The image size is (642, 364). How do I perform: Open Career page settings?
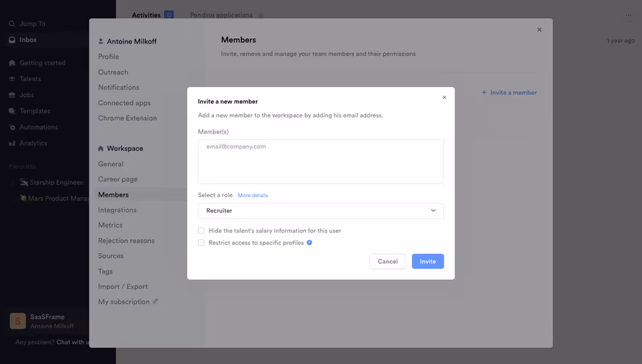point(118,179)
